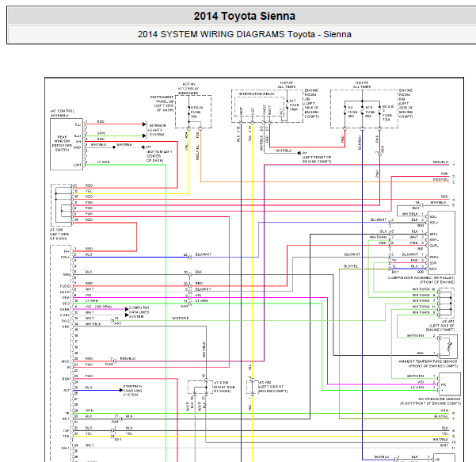Click the "ECU-B 2 FUSE 7.5A" label

[387, 113]
